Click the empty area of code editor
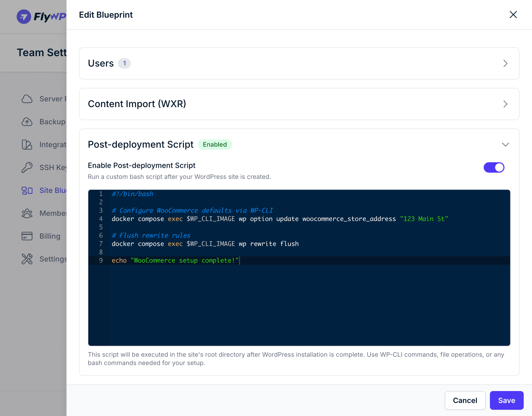 [x=309, y=305]
